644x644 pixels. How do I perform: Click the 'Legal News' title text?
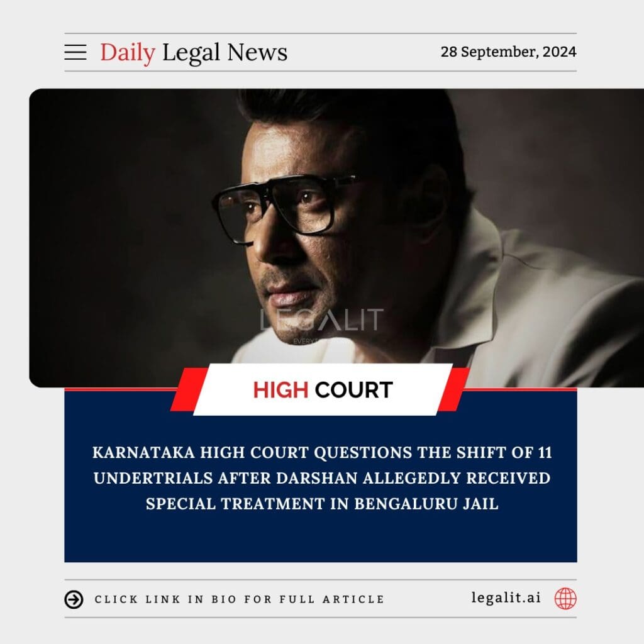(x=225, y=53)
